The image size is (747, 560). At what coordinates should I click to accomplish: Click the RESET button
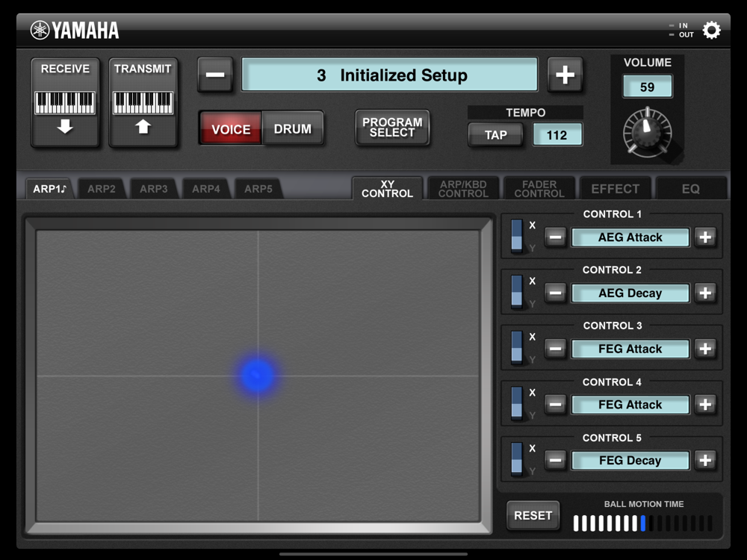[533, 515]
